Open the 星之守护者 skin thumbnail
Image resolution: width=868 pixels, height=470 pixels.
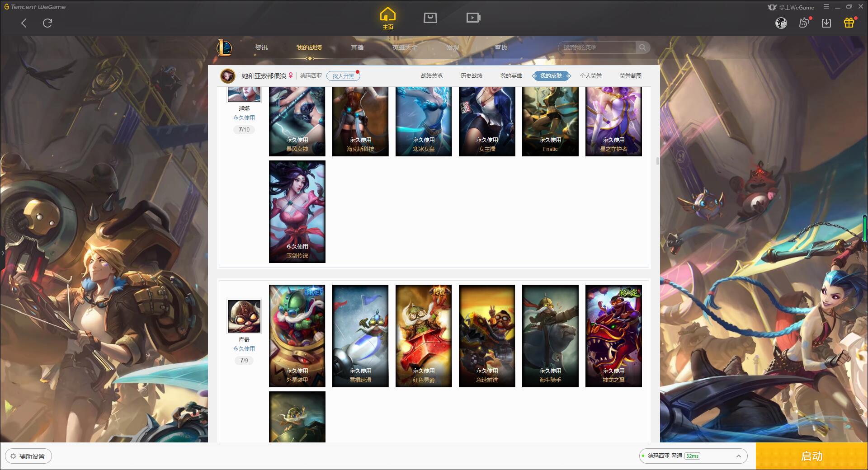click(x=613, y=122)
